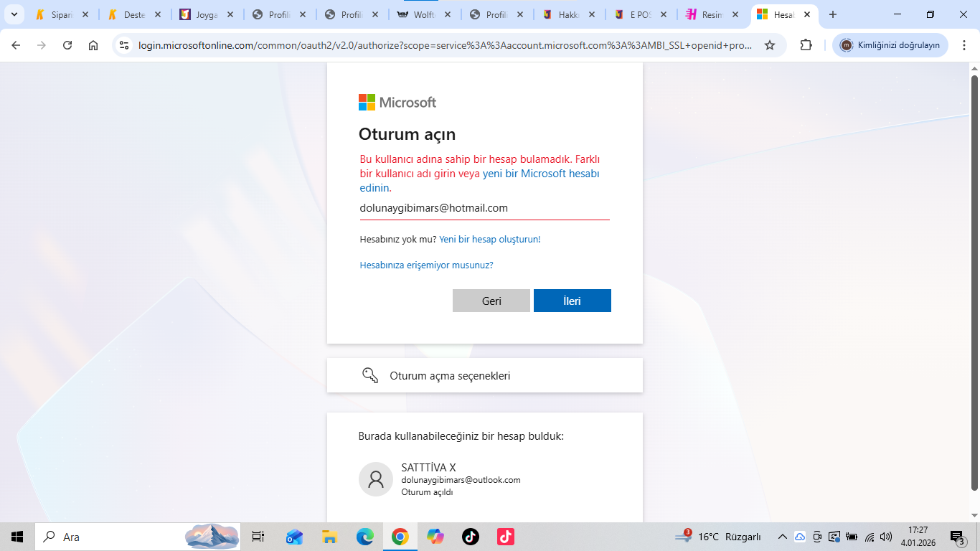Close the Wolft tab
This screenshot has width=980, height=551.
448,14
